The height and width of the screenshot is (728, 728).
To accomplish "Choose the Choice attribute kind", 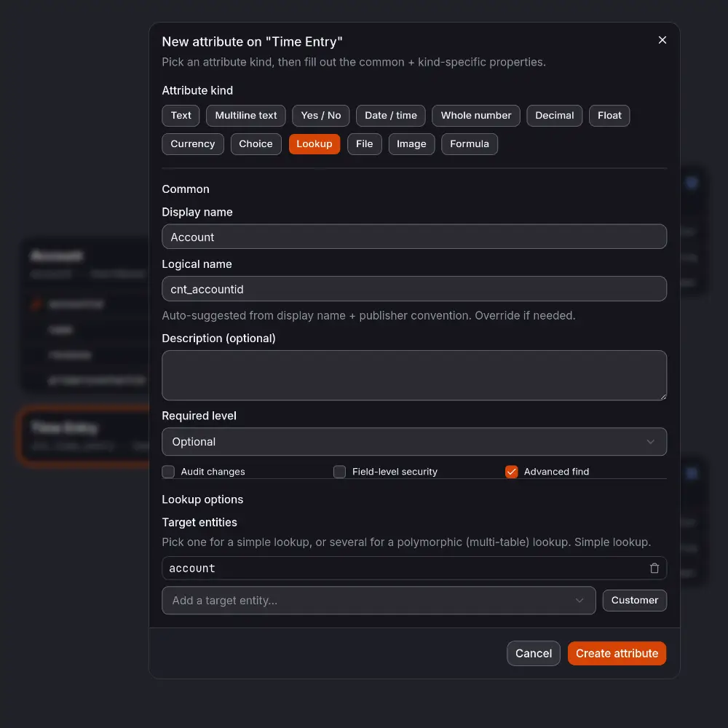I will [256, 144].
